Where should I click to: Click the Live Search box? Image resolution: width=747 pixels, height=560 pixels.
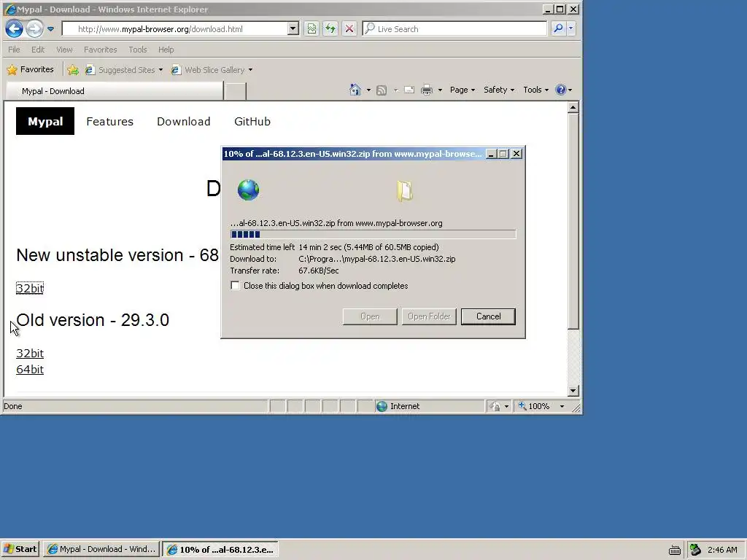[455, 29]
